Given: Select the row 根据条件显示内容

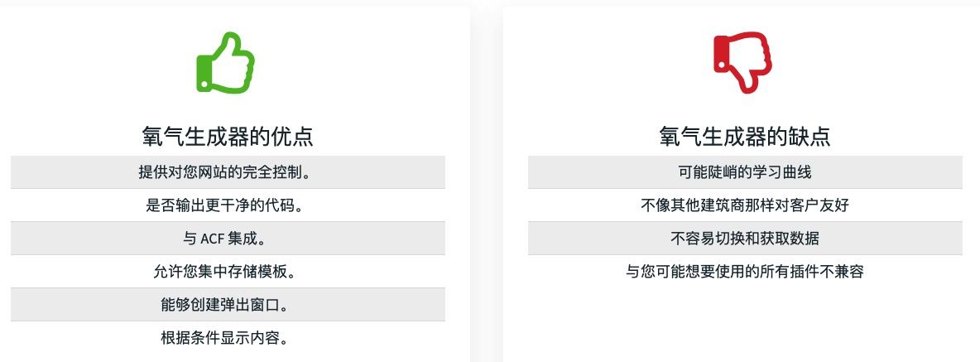Looking at the screenshot, I should pyautogui.click(x=228, y=338).
